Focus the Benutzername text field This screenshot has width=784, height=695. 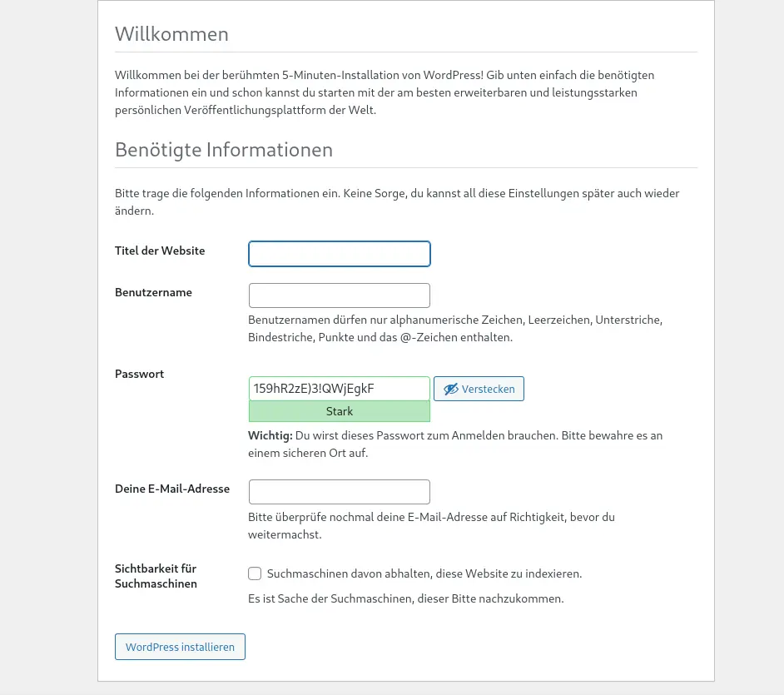click(339, 295)
